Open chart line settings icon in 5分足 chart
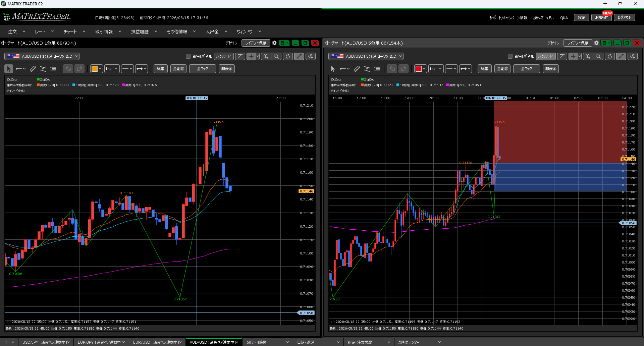The image size is (644, 346). pos(562,56)
